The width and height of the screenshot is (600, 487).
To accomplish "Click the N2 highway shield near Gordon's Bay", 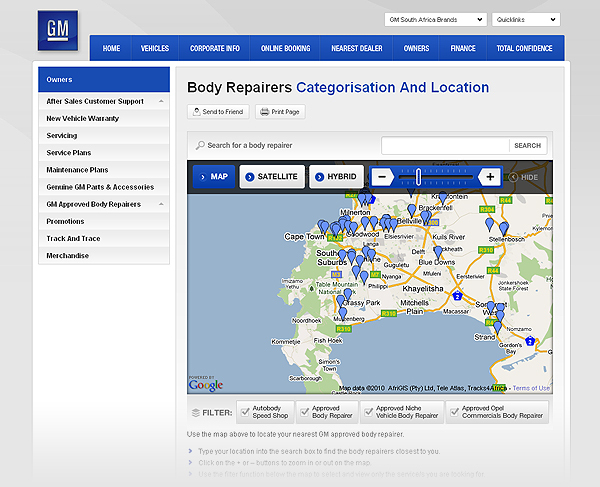I will [530, 340].
